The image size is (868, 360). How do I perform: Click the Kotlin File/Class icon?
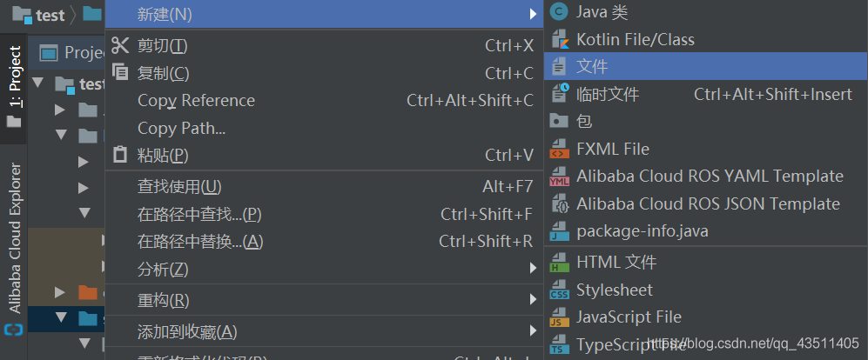[x=560, y=39]
